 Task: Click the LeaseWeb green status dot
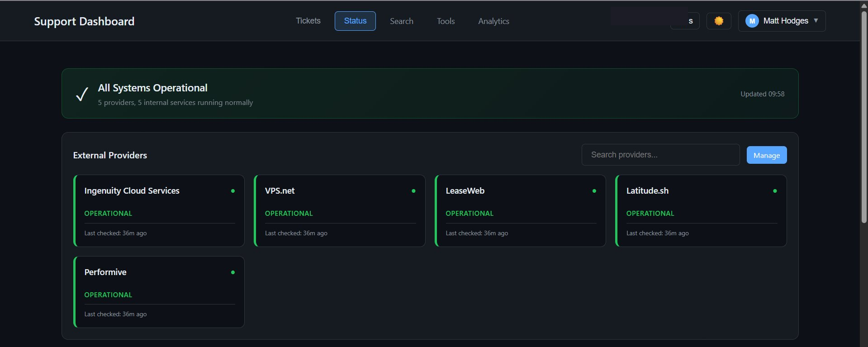(x=594, y=191)
